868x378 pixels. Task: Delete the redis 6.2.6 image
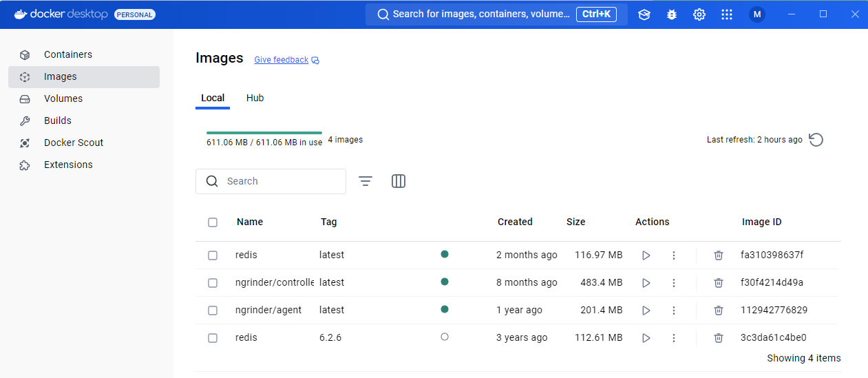(719, 338)
